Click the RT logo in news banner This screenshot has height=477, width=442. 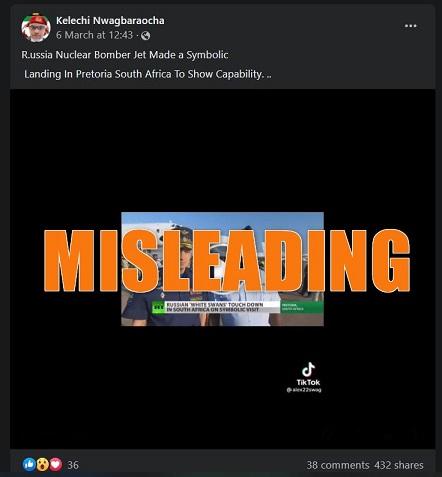[158, 307]
